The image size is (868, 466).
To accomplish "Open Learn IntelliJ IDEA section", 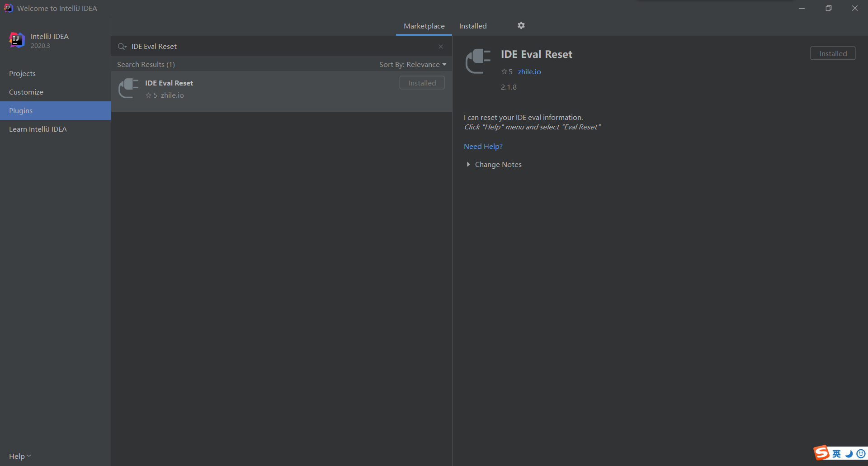I will [55, 129].
